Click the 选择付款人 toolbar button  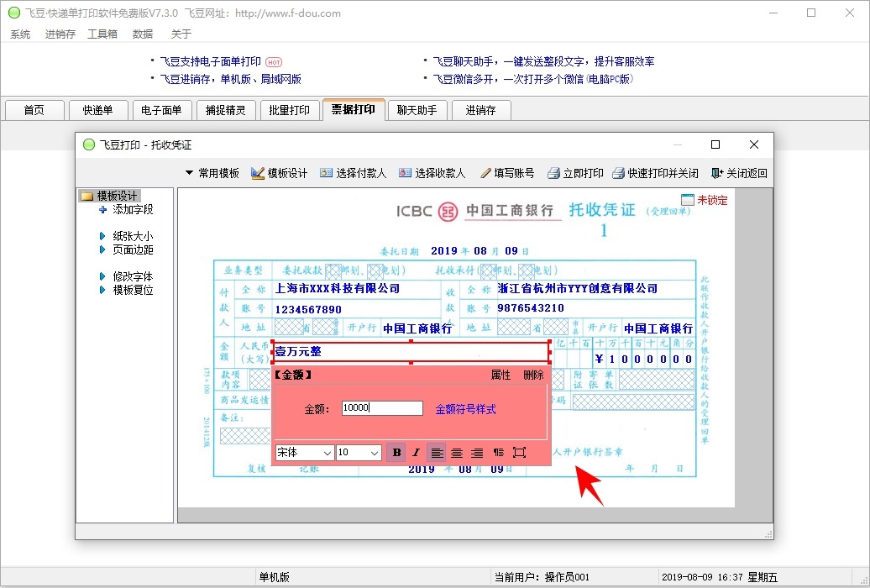[353, 173]
